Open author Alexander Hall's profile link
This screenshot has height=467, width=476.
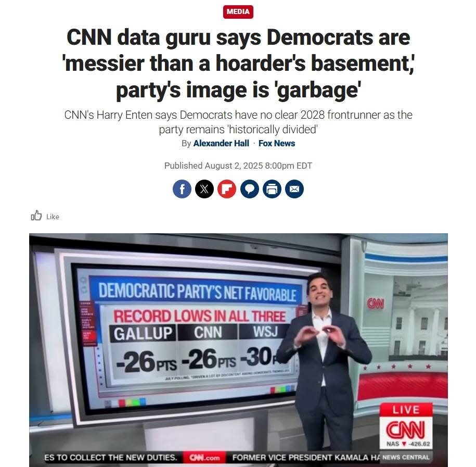point(221,143)
